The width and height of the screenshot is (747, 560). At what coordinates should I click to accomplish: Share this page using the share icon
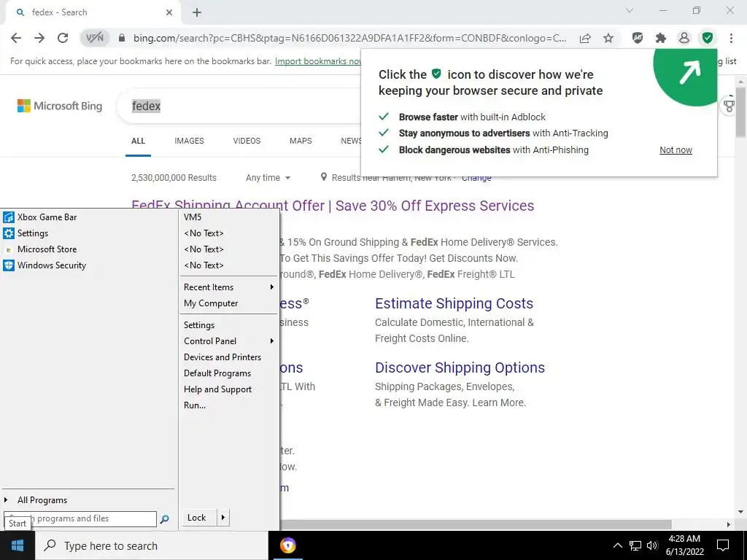coord(585,38)
